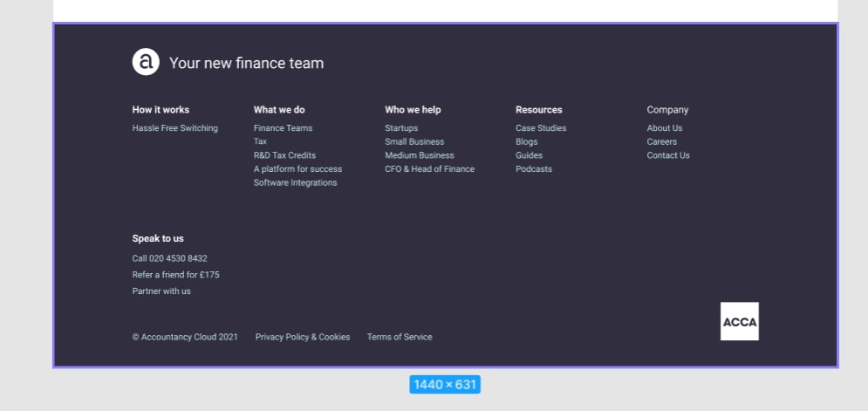This screenshot has height=411, width=868.
Task: Open the Terms of Service link
Action: point(400,337)
